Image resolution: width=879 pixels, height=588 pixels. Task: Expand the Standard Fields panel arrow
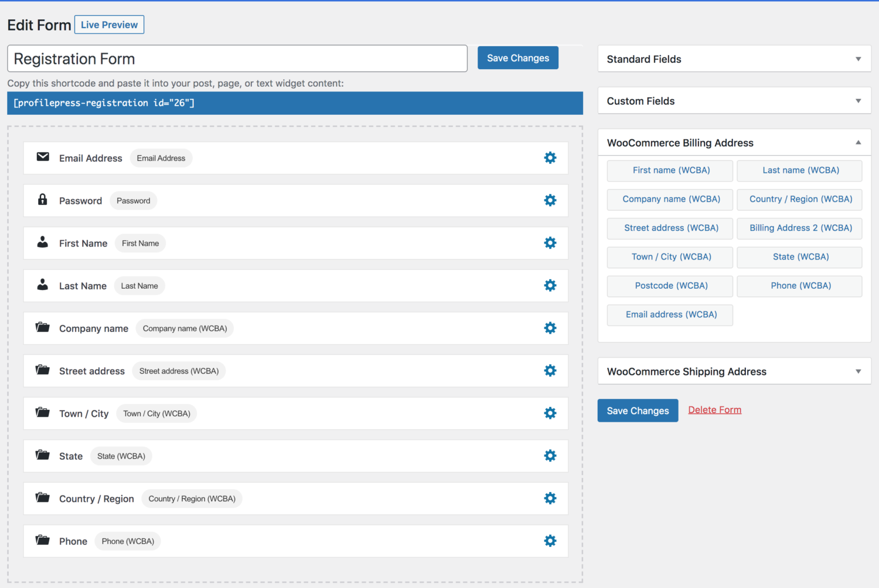(858, 59)
